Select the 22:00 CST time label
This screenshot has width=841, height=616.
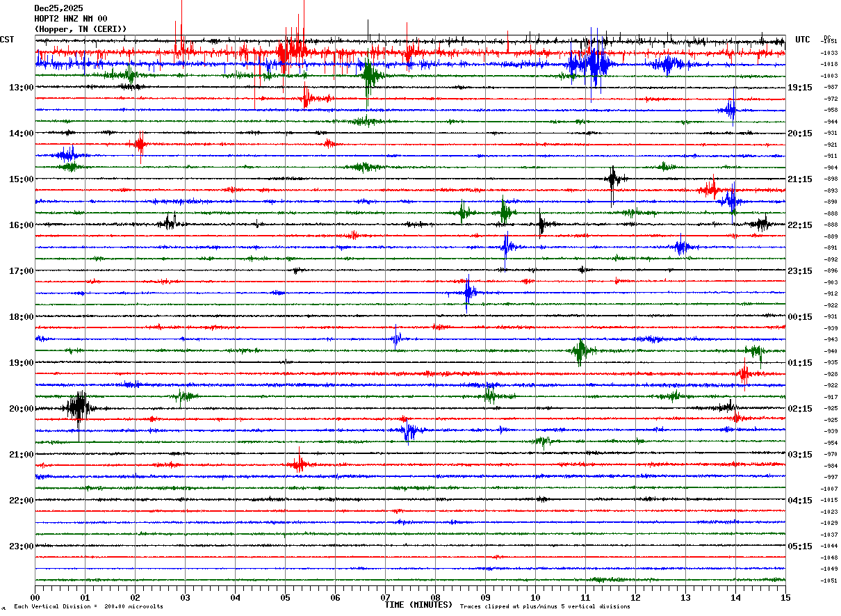22,501
